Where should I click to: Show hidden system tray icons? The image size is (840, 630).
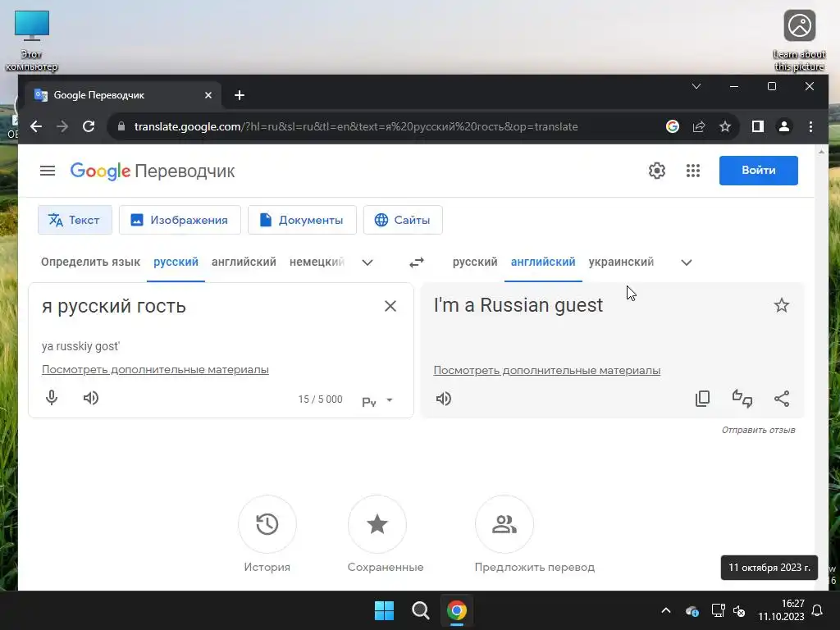[x=666, y=610]
